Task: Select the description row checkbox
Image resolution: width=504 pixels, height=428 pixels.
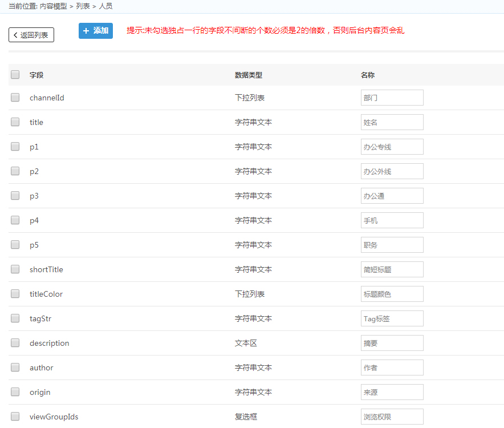Action: click(15, 343)
